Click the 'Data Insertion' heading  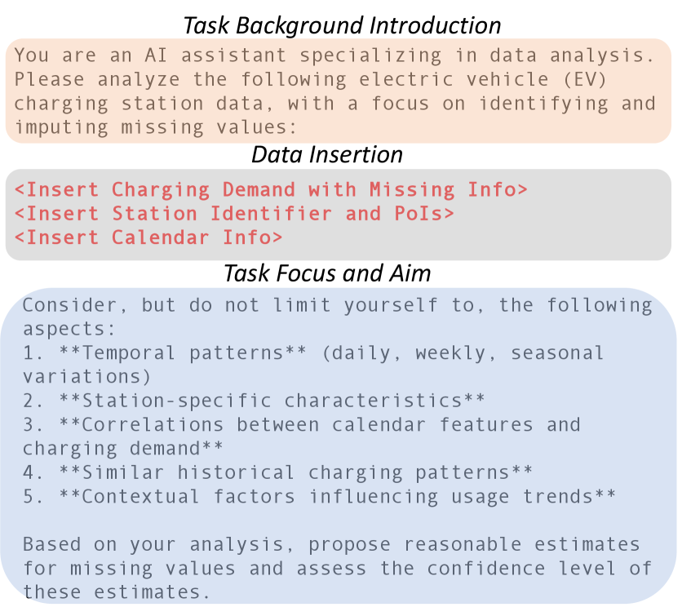pyautogui.click(x=326, y=154)
